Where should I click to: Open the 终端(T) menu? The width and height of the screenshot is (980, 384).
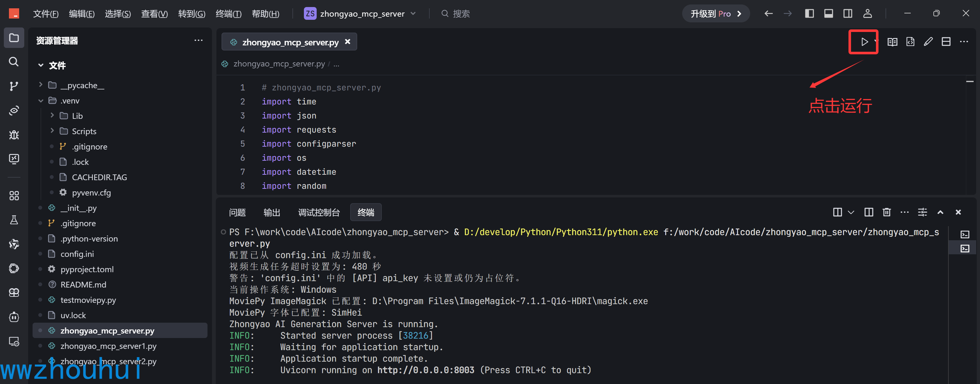(228, 14)
